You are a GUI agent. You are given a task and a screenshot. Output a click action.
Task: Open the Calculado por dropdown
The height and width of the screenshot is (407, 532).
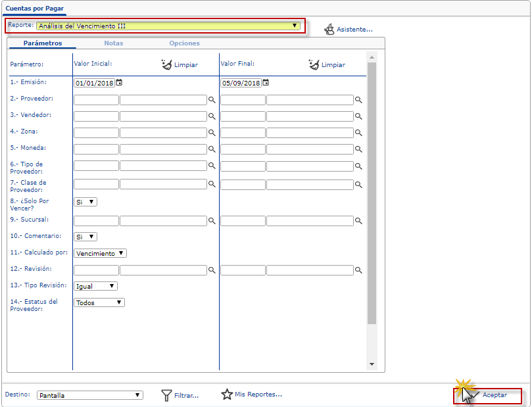[101, 253]
